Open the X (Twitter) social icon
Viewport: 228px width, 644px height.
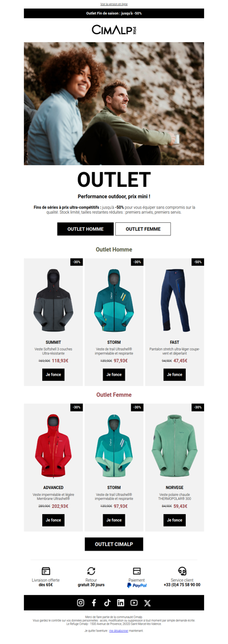pyautogui.click(x=148, y=602)
